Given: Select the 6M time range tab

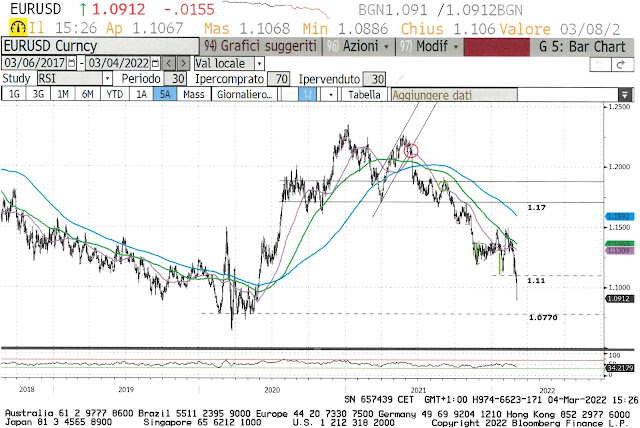Looking at the screenshot, I should [x=87, y=95].
